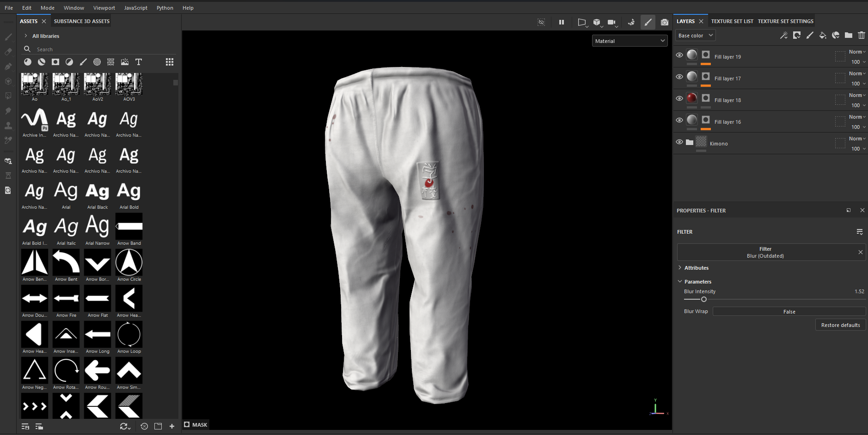Open the Base color channel dropdown
868x435 pixels.
(695, 36)
